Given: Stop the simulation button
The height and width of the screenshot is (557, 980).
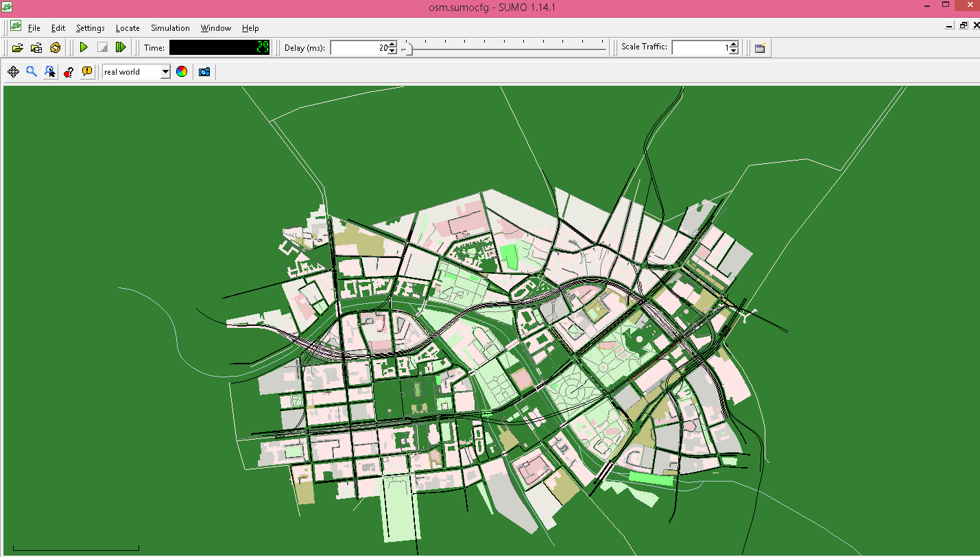Looking at the screenshot, I should (x=102, y=47).
